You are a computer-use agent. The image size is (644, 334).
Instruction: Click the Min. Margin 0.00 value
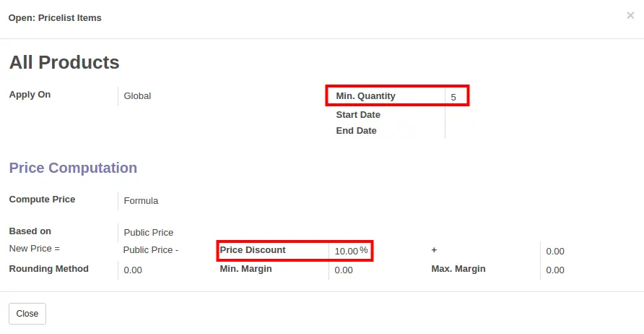[344, 270]
